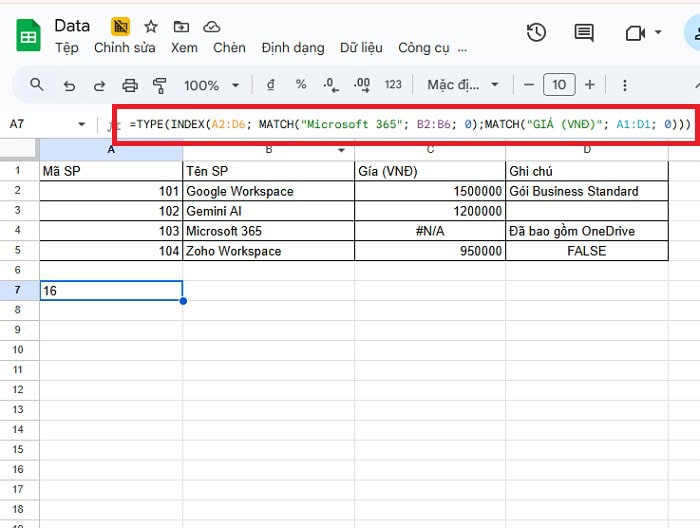Open the 100% zoom dropdown
700x528 pixels.
[212, 85]
